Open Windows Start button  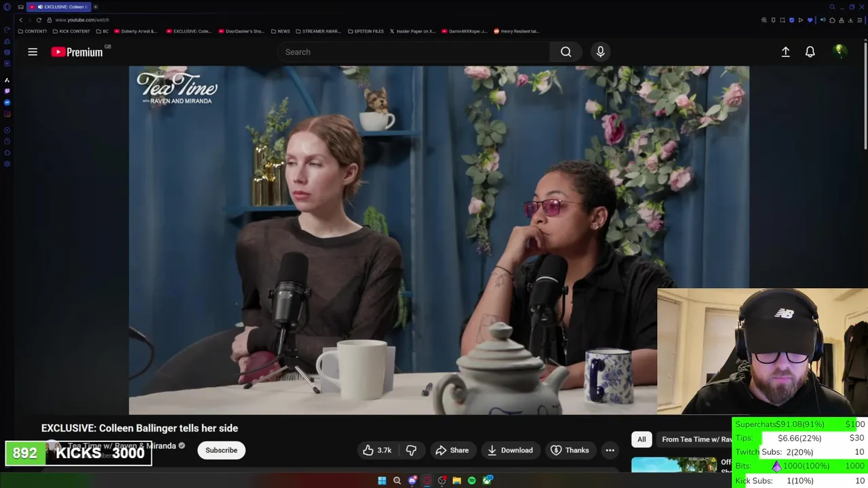pos(382,481)
